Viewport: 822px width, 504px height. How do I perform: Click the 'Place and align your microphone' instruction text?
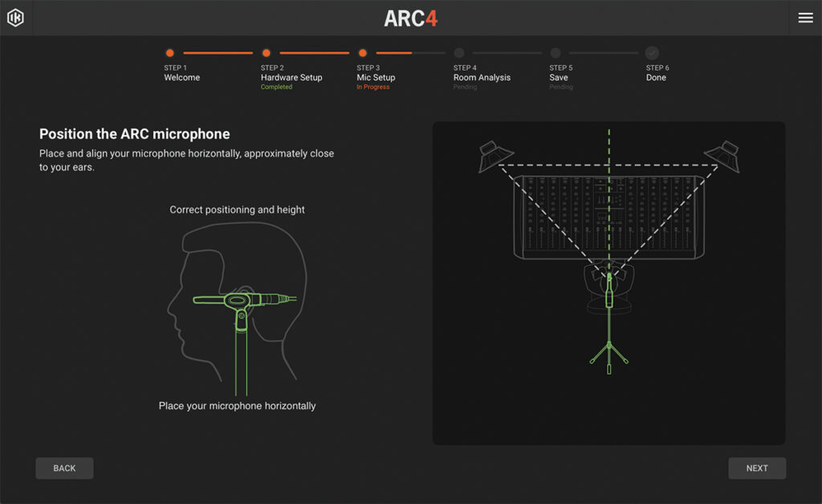(x=186, y=161)
